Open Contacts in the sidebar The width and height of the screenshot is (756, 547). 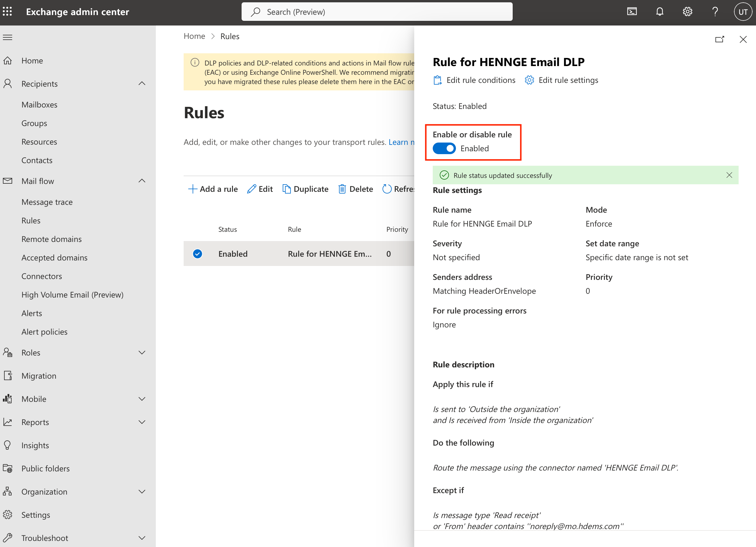[37, 160]
